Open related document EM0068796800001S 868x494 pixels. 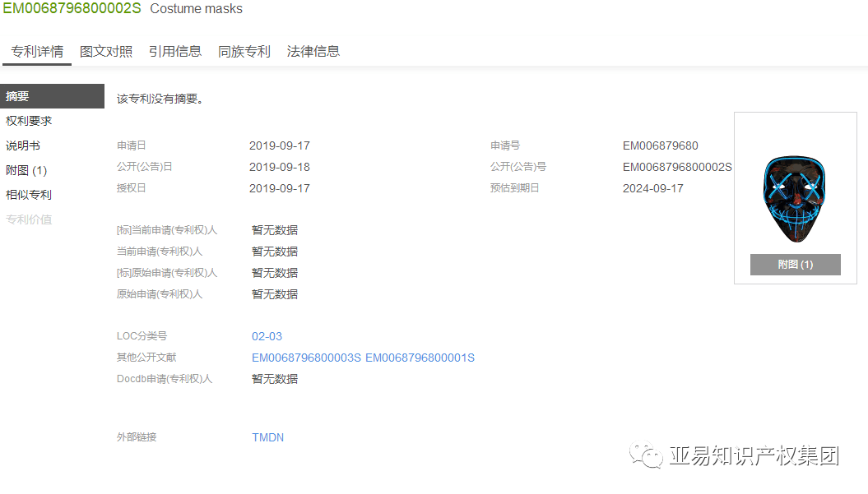pyautogui.click(x=420, y=358)
